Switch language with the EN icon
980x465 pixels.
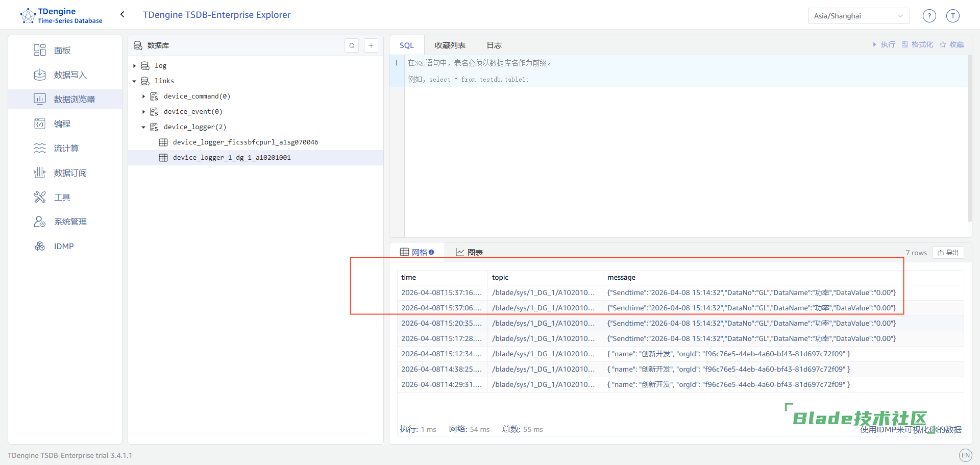(965, 455)
